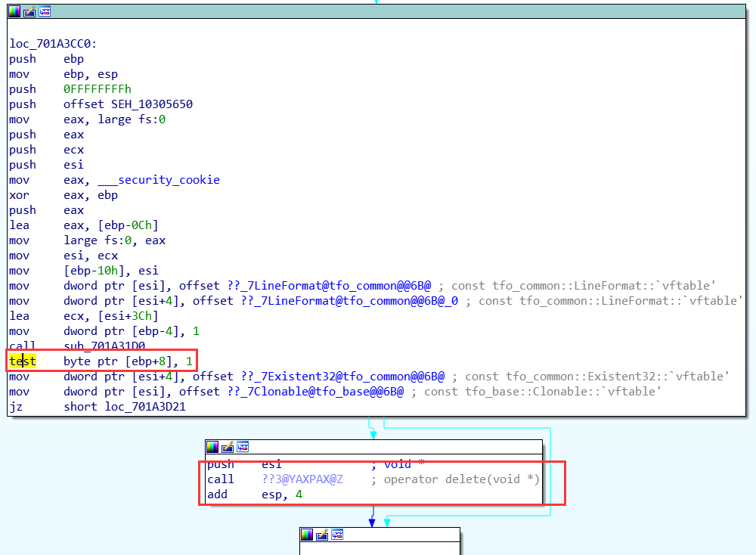
Task: Select the loc_701A3CC0 label
Action: click(x=53, y=44)
